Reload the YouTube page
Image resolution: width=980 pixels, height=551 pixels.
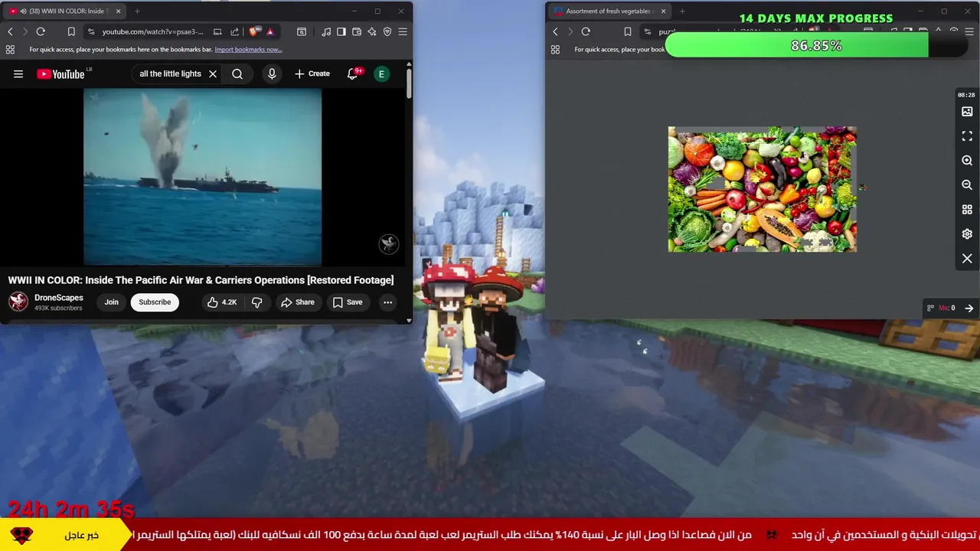click(41, 31)
